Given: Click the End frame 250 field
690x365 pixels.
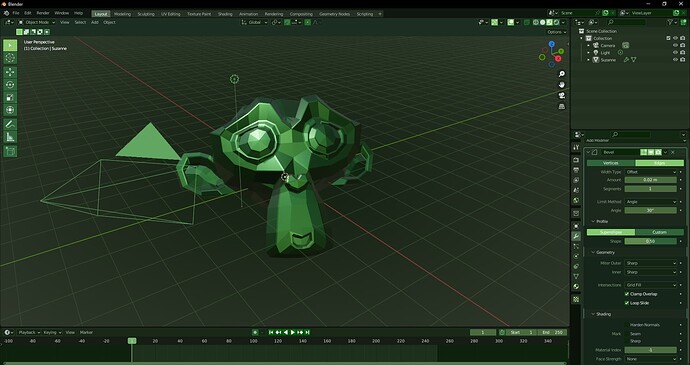Looking at the screenshot, I should [553, 332].
